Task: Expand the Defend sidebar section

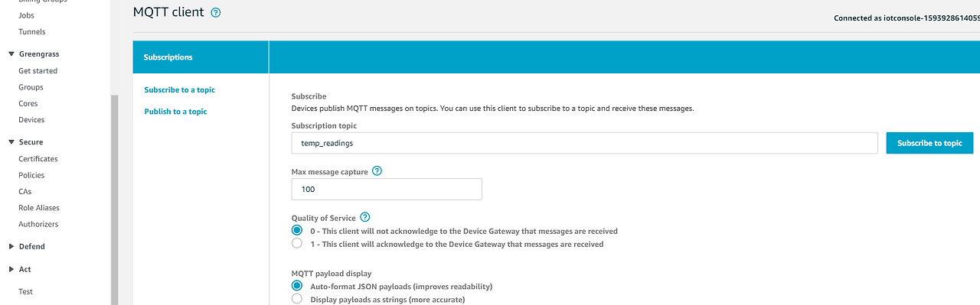Action: coord(11,246)
